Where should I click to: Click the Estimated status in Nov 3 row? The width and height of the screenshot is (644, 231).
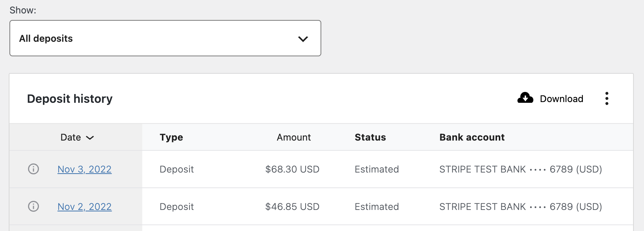[377, 169]
